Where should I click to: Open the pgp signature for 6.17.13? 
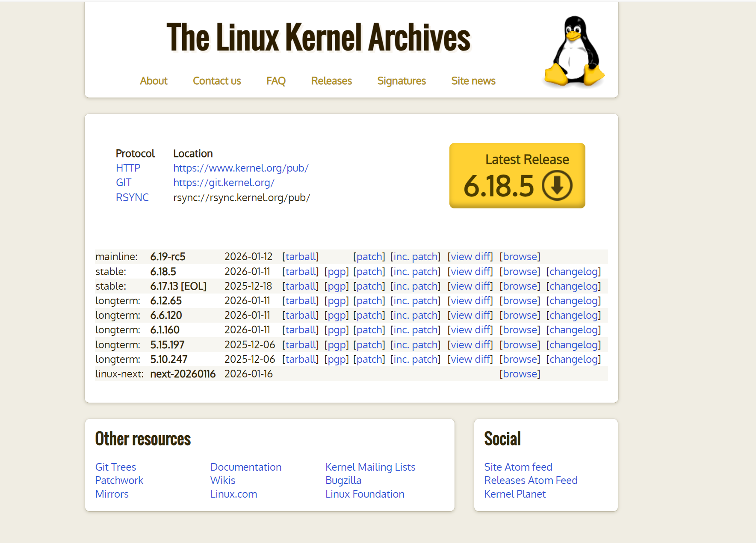337,286
